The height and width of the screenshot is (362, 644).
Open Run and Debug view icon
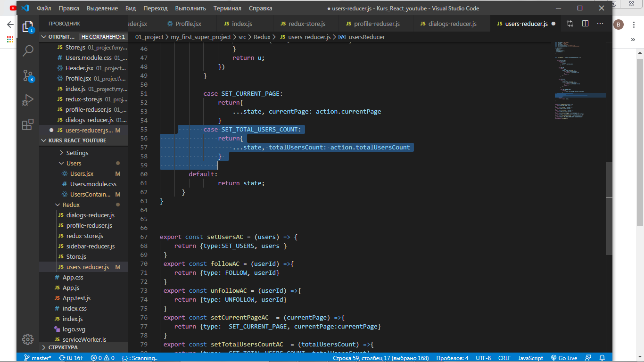click(x=28, y=100)
